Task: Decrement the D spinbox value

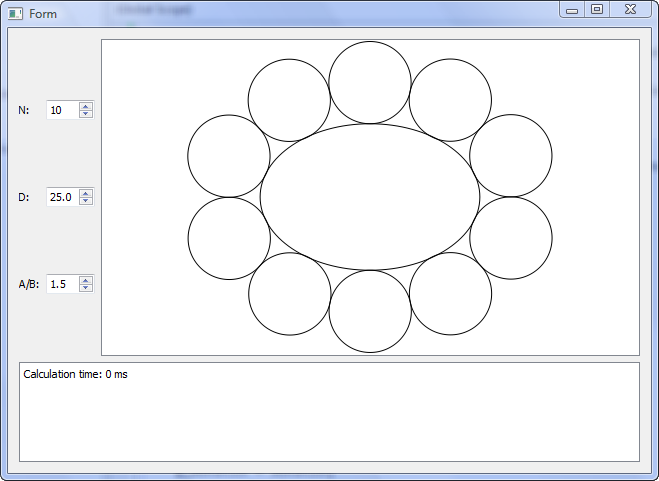Action: point(86,201)
